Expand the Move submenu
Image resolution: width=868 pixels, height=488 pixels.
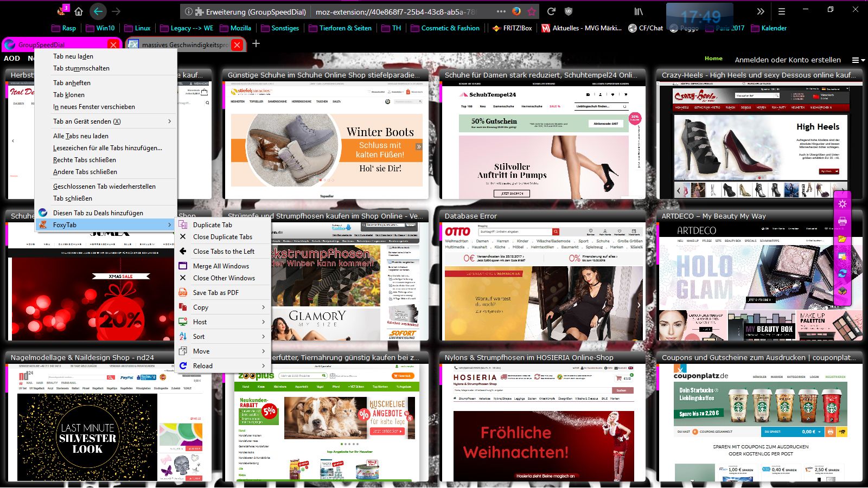(222, 351)
